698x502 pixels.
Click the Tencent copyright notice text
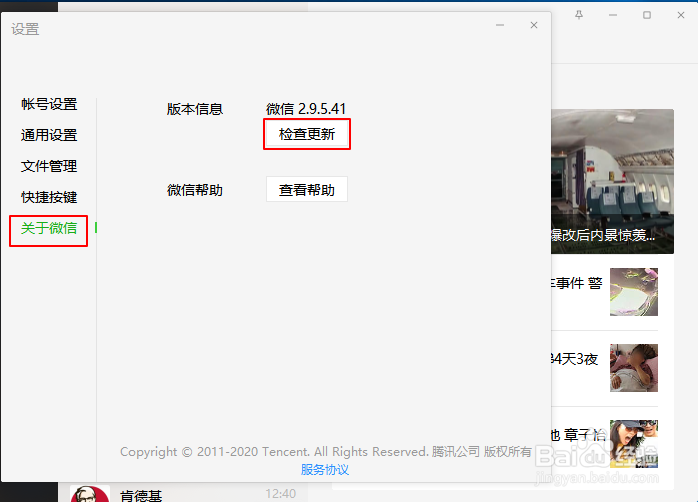coord(326,452)
